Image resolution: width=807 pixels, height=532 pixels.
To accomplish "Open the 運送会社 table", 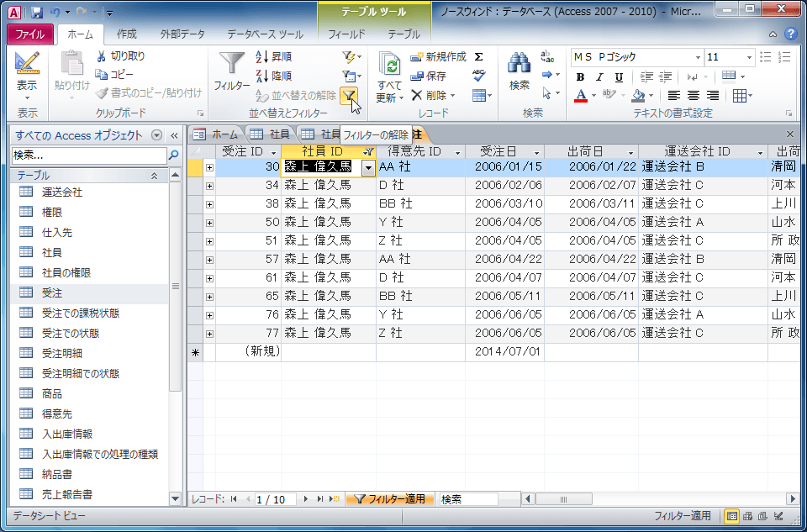I will point(61,192).
